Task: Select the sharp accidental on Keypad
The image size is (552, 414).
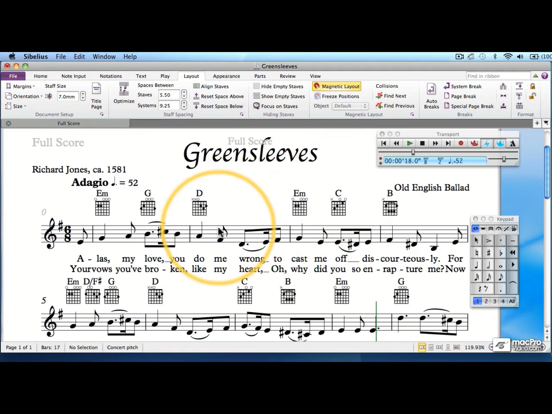Action: pos(489,253)
